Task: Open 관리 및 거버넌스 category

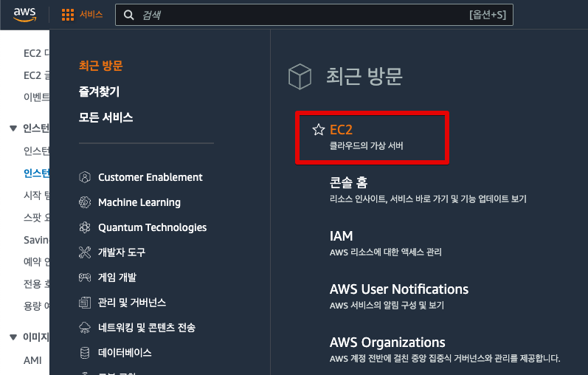Action: (x=132, y=303)
